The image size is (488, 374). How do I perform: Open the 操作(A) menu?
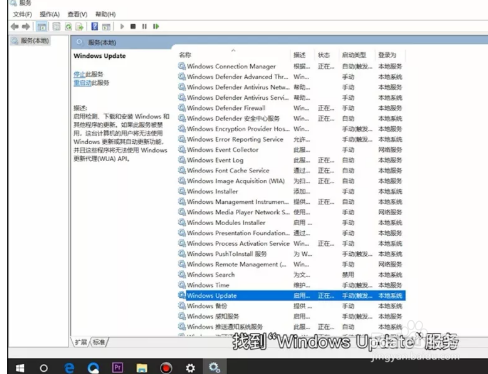50,14
